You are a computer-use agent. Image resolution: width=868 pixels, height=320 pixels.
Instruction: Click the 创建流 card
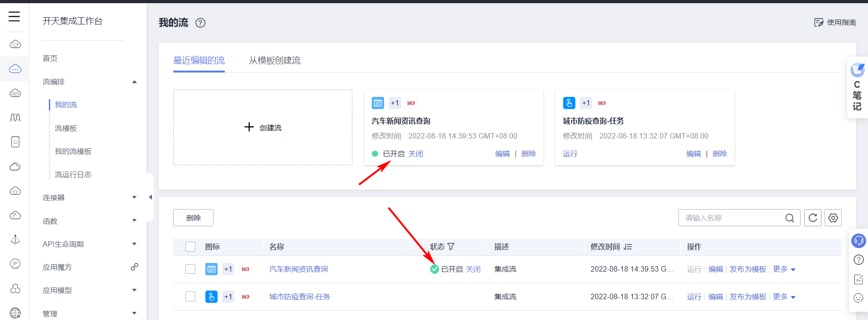point(263,128)
